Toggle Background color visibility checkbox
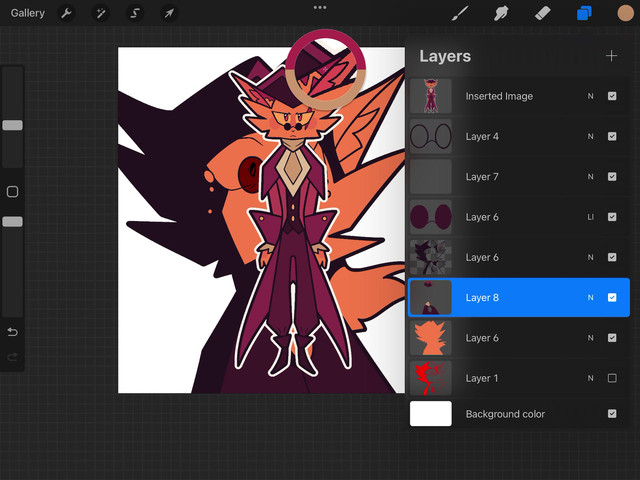This screenshot has height=480, width=640. [612, 414]
